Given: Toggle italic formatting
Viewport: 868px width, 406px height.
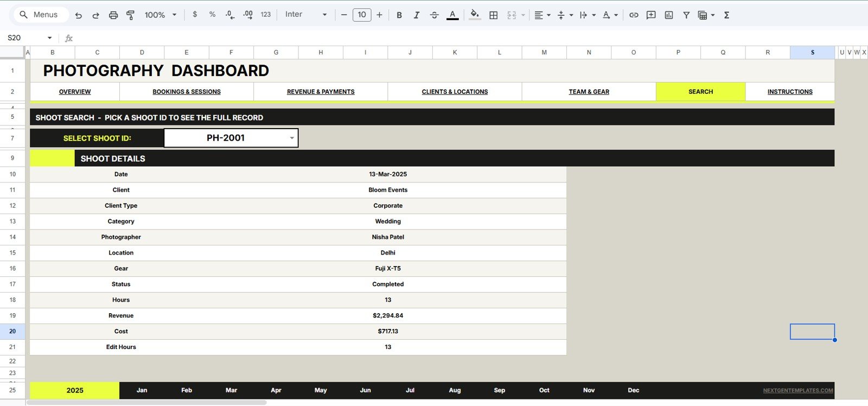Looking at the screenshot, I should point(417,15).
